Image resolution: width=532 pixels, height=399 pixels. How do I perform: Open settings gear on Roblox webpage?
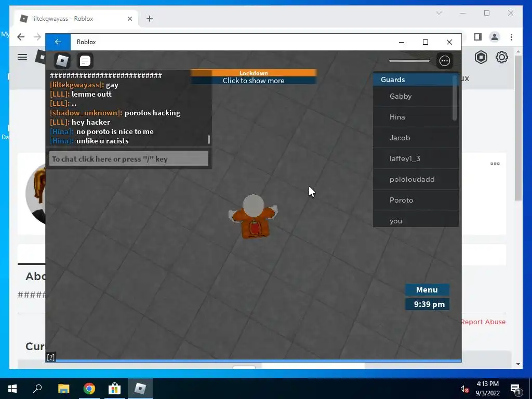click(501, 57)
